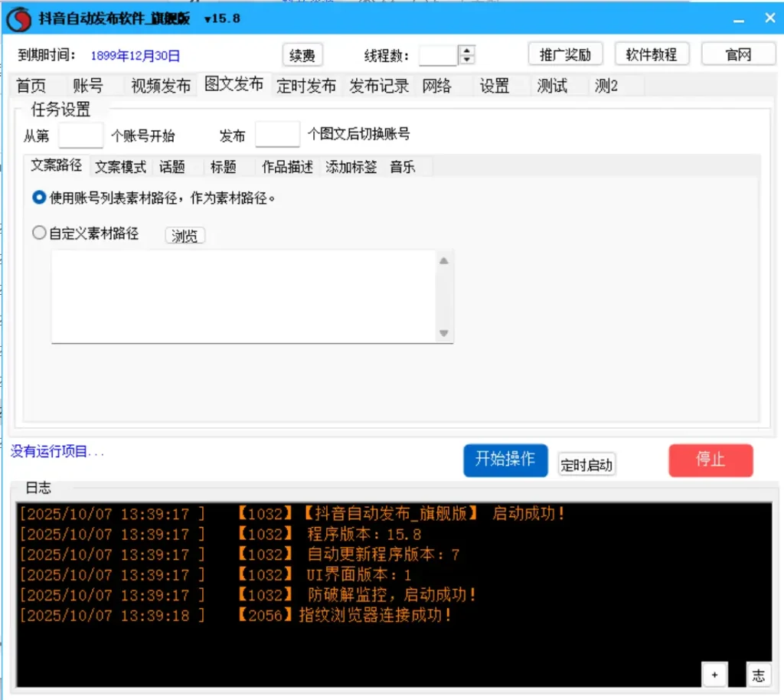This screenshot has height=700, width=784.
Task: Click 浏览 to browse material path
Action: click(185, 236)
